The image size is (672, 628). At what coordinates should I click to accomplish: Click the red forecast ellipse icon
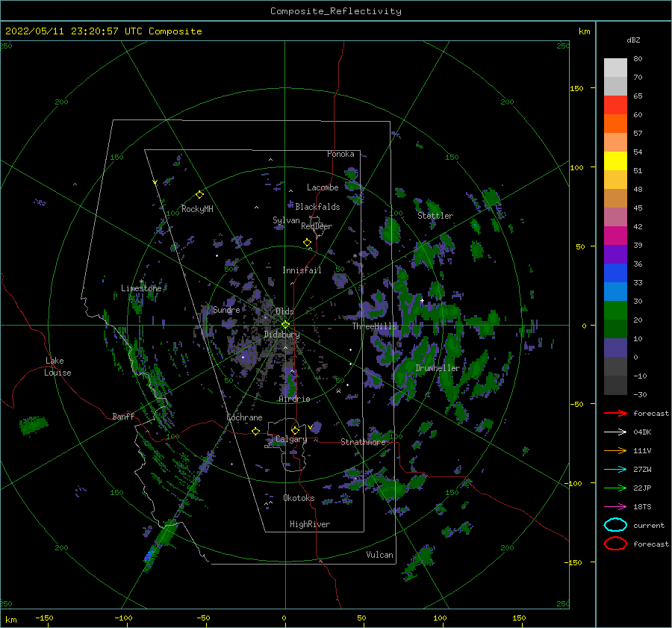click(x=615, y=544)
